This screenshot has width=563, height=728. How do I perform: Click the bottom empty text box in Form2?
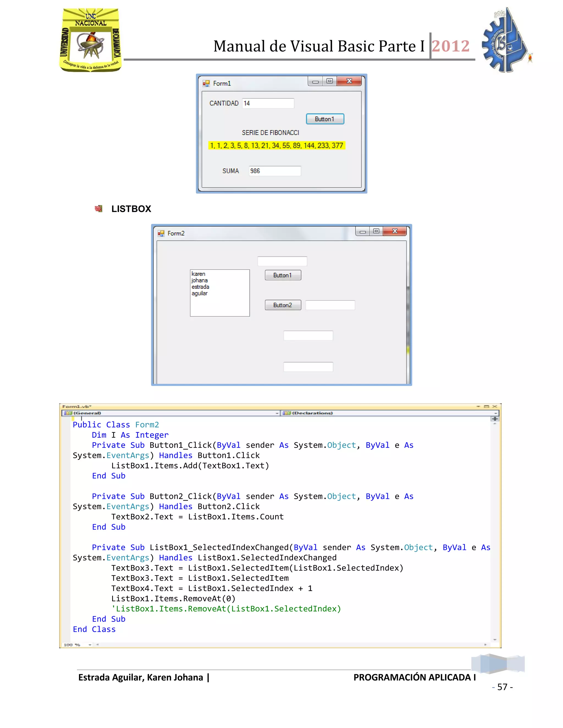(x=308, y=367)
